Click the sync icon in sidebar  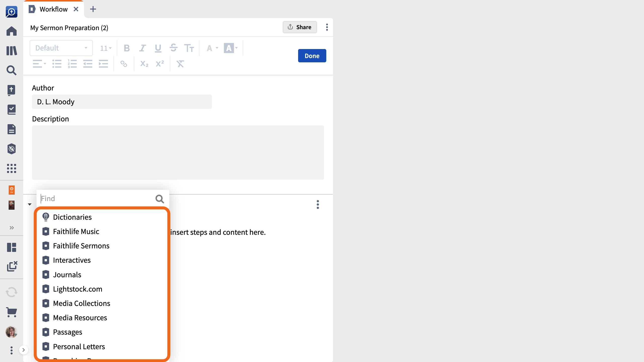tap(12, 292)
